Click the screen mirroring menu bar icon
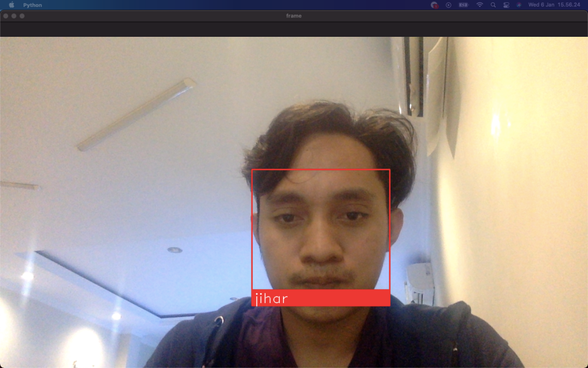 [x=508, y=5]
